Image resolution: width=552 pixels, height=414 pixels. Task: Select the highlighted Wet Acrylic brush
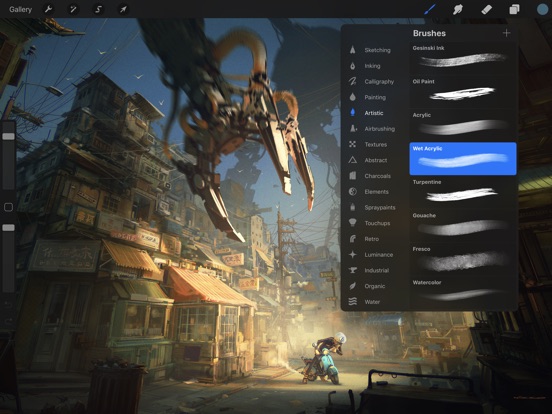(x=463, y=158)
